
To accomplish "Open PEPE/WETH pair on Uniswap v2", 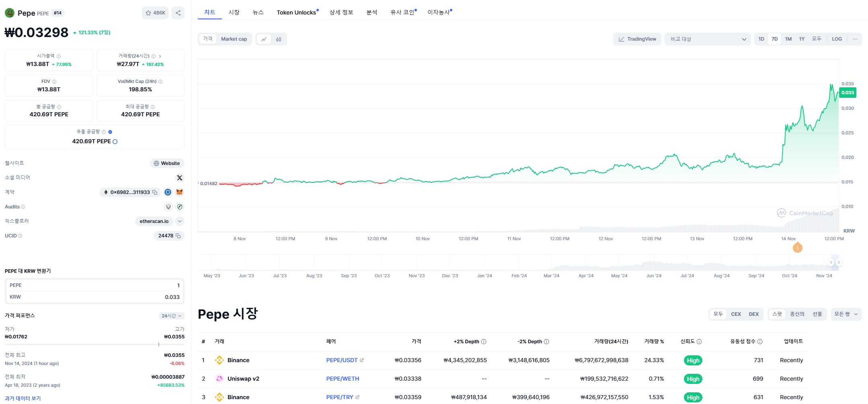I will (343, 379).
